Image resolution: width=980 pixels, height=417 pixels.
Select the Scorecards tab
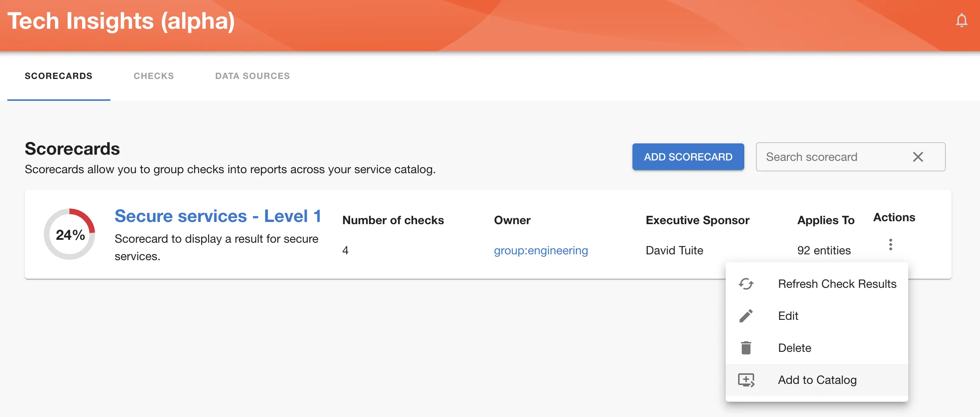(x=59, y=76)
